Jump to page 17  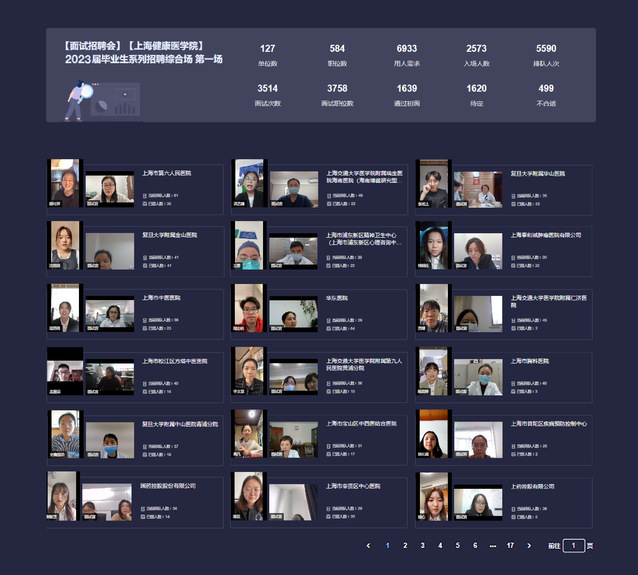point(510,546)
